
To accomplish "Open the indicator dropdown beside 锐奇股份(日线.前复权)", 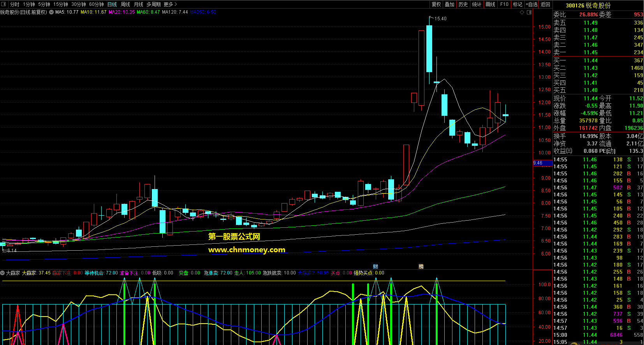I will pos(51,12).
